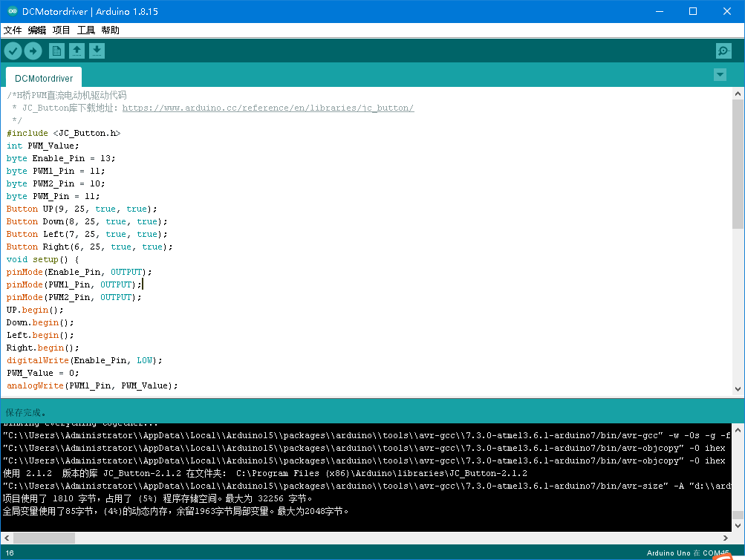Open the tab options dropdown arrow

pos(720,74)
